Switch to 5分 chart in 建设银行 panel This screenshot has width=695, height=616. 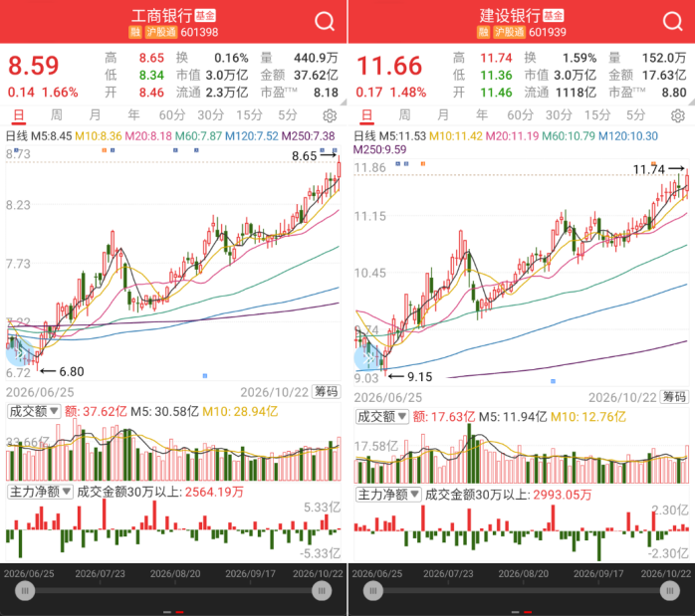(635, 115)
